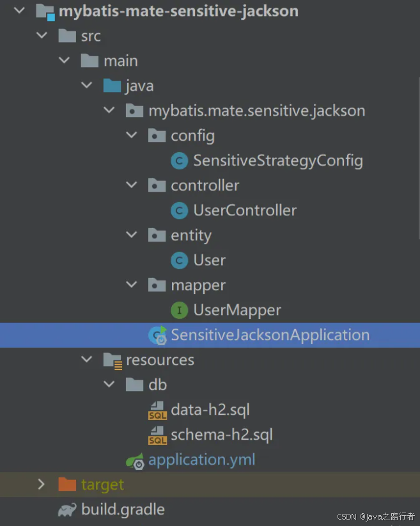Image resolution: width=420 pixels, height=526 pixels.
Task: Open the SensitiveStrategyConfig class file
Action: pyautogui.click(x=278, y=161)
